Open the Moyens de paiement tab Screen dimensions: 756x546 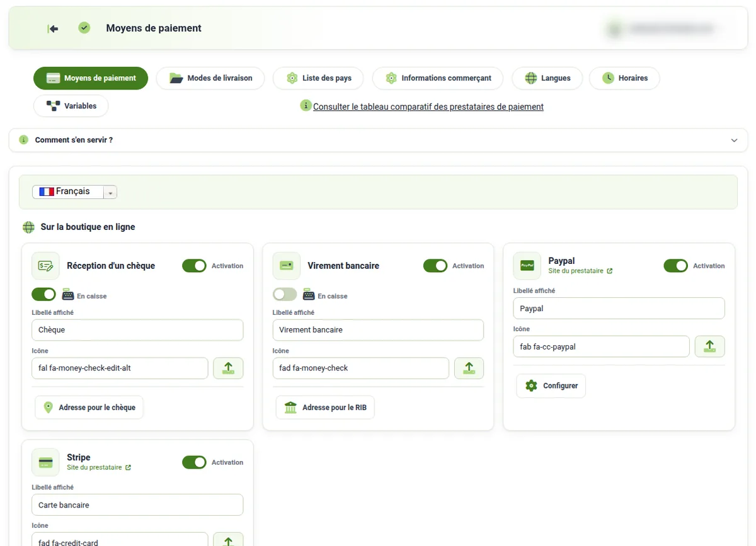click(x=91, y=78)
